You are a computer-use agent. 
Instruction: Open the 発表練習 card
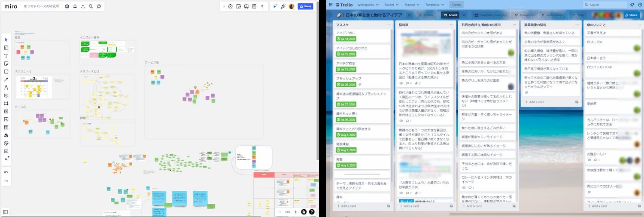click(x=362, y=147)
